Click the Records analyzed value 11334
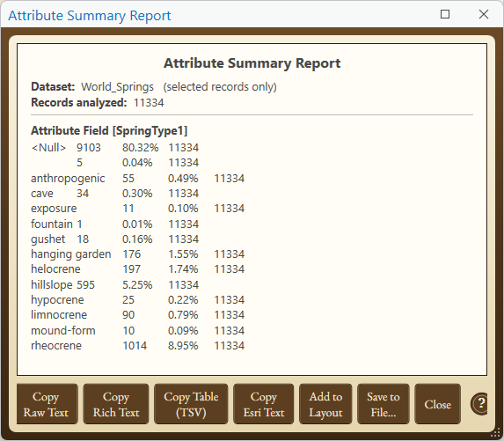This screenshot has height=441, width=504. tap(149, 103)
